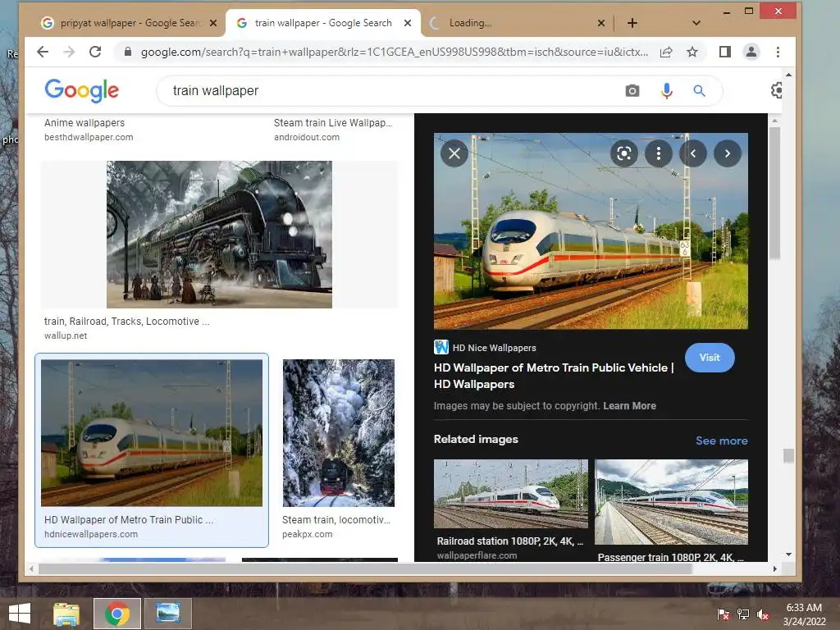Screen dimensions: 840x630
Task: Open the snowy steam train thumbnail
Action: (339, 433)
